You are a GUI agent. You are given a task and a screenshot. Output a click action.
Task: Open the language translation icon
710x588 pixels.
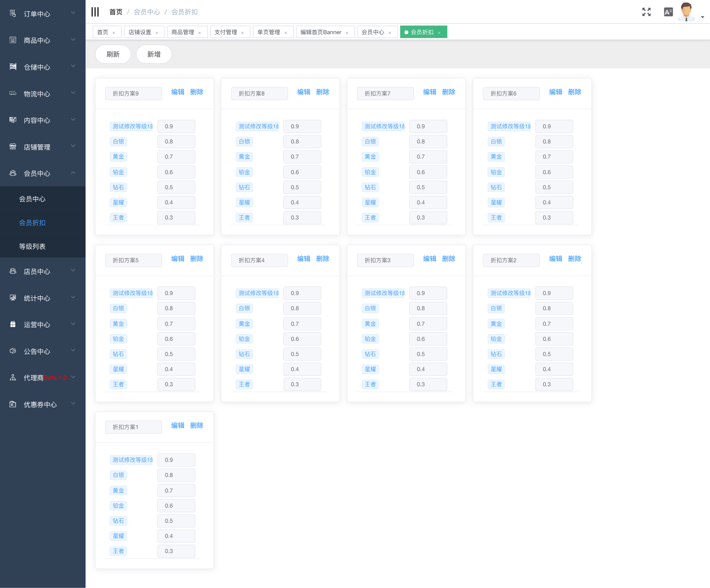[x=668, y=12]
